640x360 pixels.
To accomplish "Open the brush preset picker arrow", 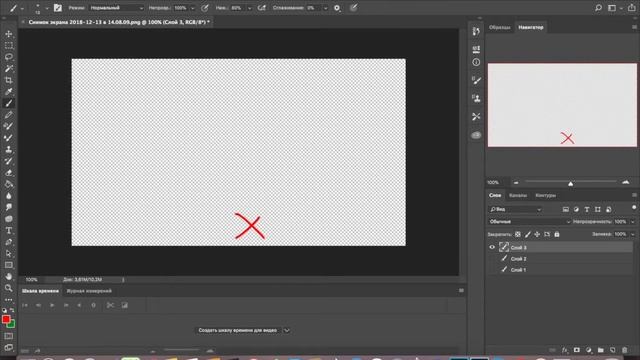I will [x=47, y=8].
